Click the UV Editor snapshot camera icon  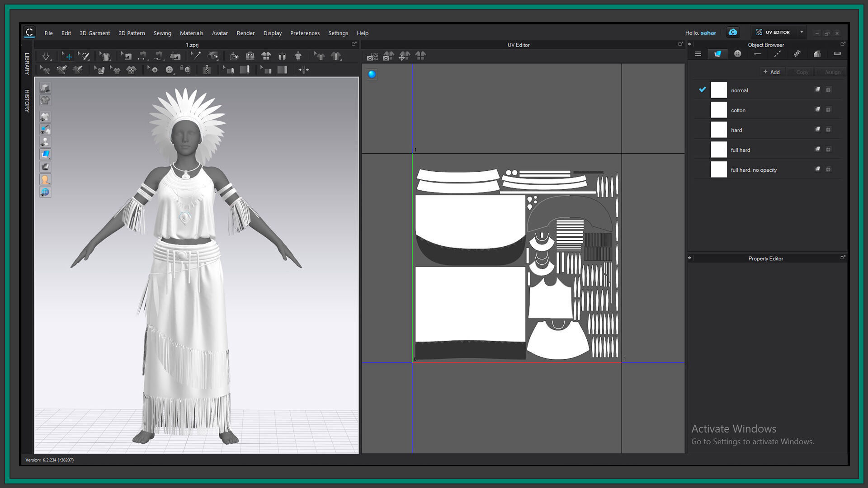pyautogui.click(x=372, y=56)
